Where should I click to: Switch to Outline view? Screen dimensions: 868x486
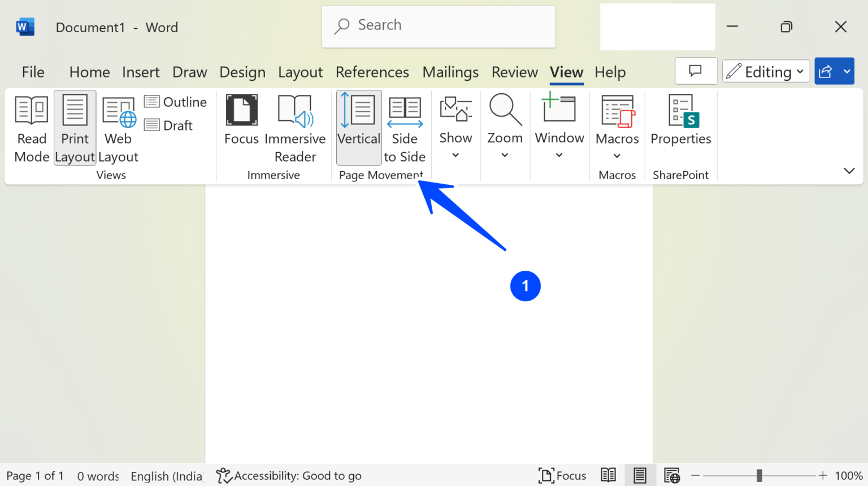176,102
